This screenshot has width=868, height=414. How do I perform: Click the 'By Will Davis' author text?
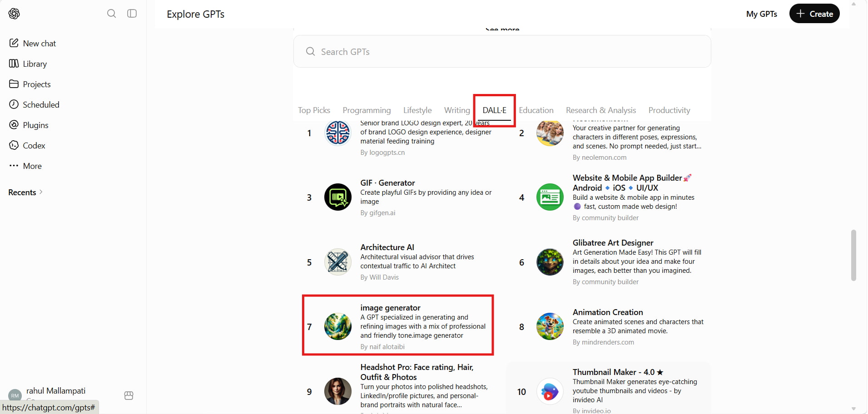point(380,277)
